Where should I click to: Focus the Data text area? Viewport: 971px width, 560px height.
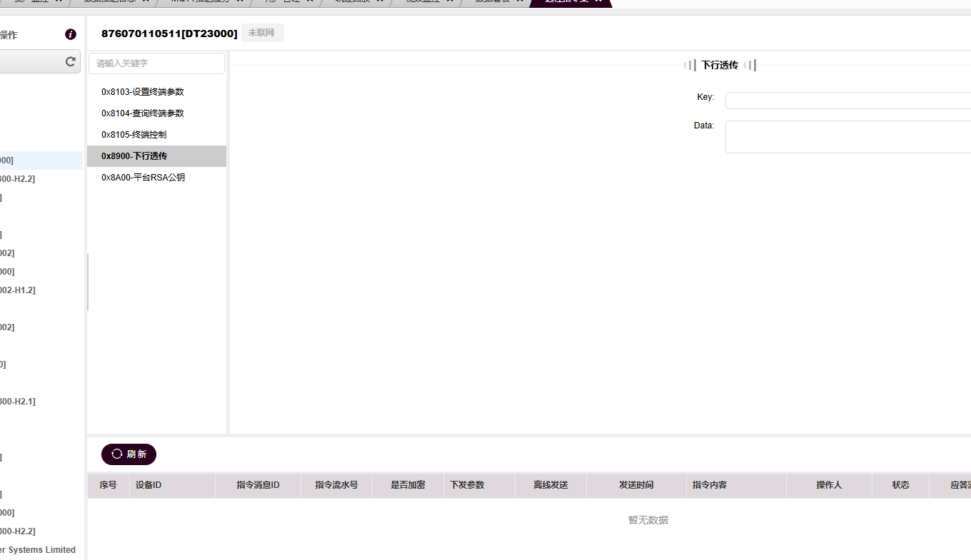[847, 137]
